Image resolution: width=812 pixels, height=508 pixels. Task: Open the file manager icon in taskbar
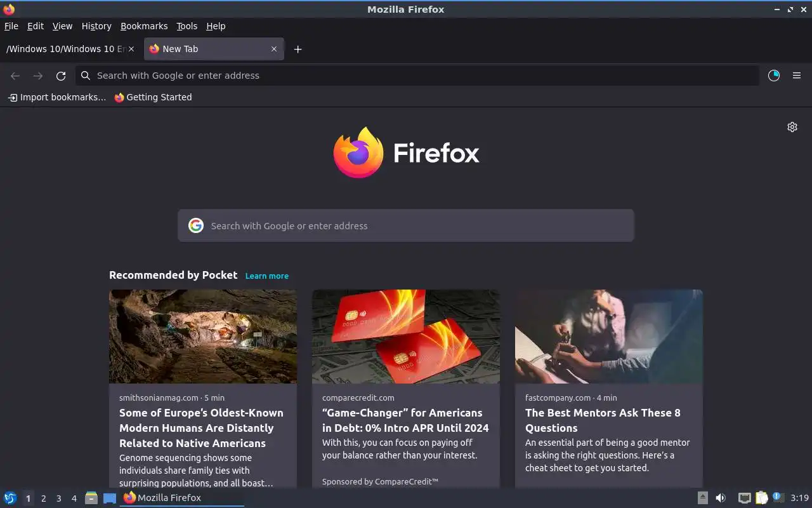(x=91, y=498)
